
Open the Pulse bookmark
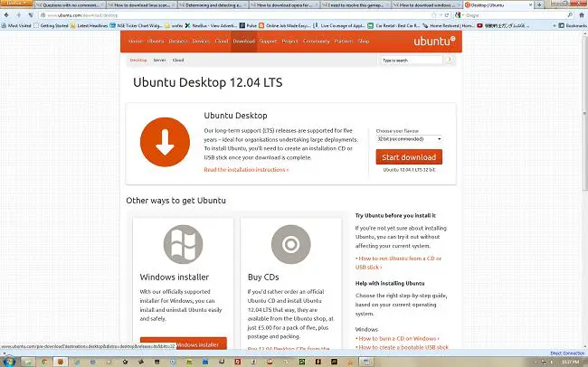coord(248,25)
